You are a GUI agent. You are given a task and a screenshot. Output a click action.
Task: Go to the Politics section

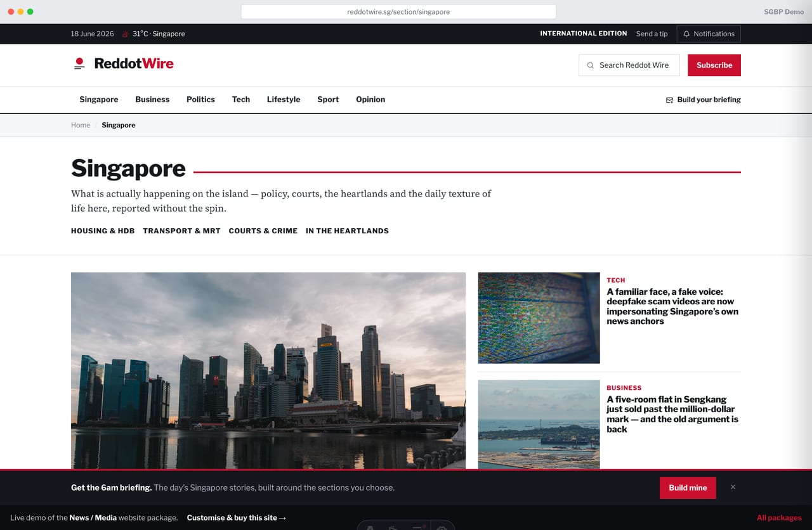pos(200,100)
